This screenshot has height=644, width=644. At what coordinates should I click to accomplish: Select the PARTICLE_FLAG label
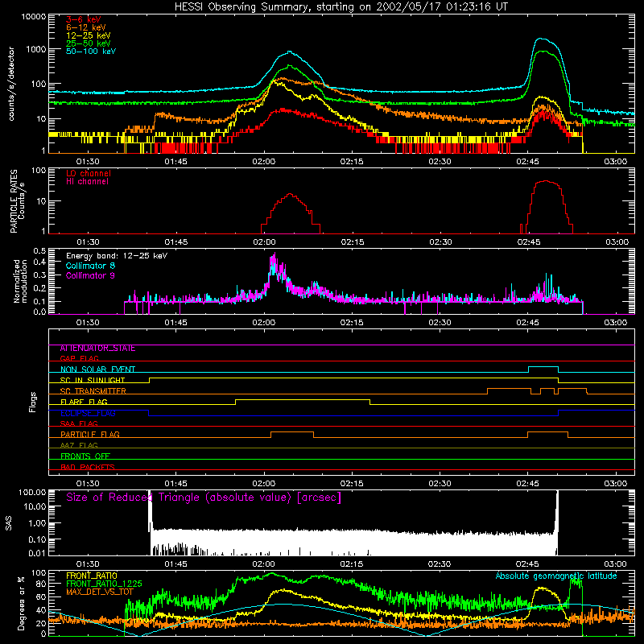click(x=90, y=435)
